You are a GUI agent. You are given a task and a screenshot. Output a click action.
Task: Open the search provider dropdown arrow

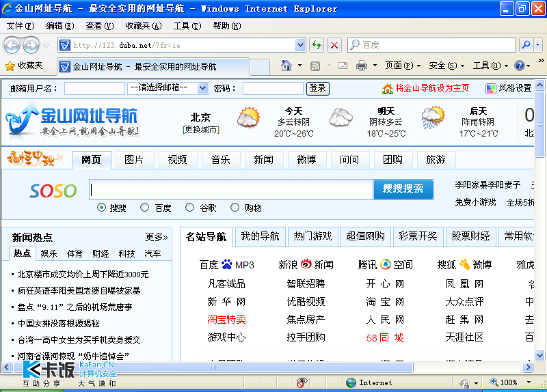537,45
